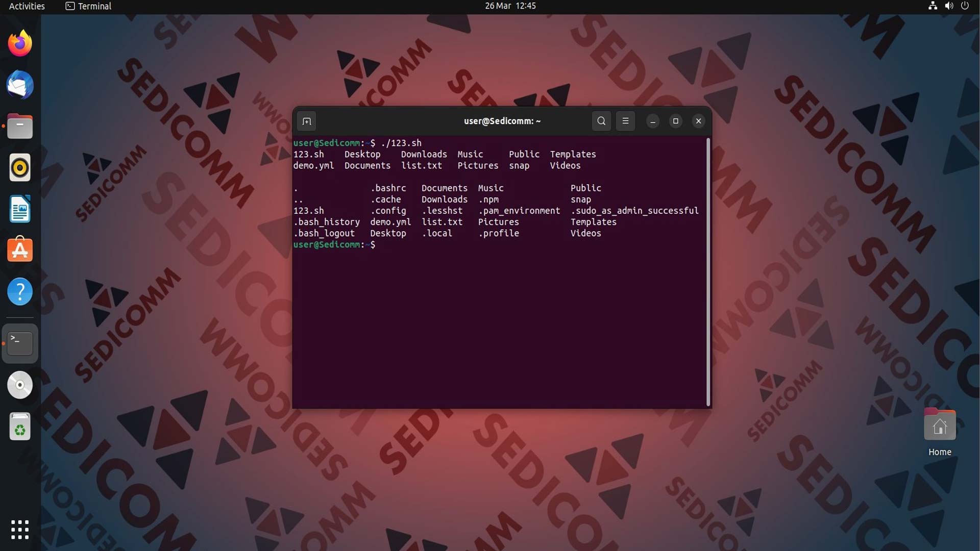The width and height of the screenshot is (980, 551).
Task: Click the terminal title user@Sedicomm: ~
Action: tap(502, 121)
